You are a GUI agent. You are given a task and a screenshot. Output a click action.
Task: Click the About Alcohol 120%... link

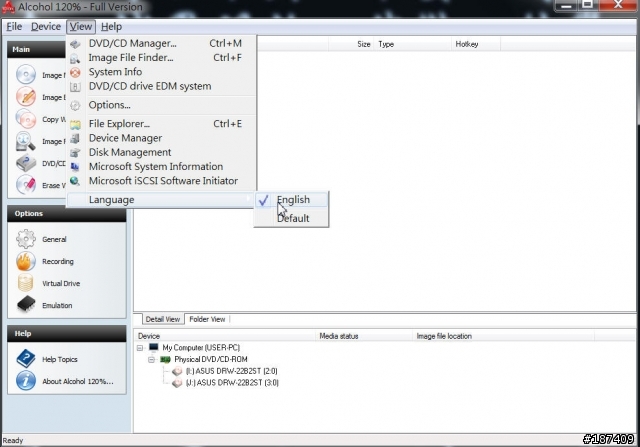(78, 381)
